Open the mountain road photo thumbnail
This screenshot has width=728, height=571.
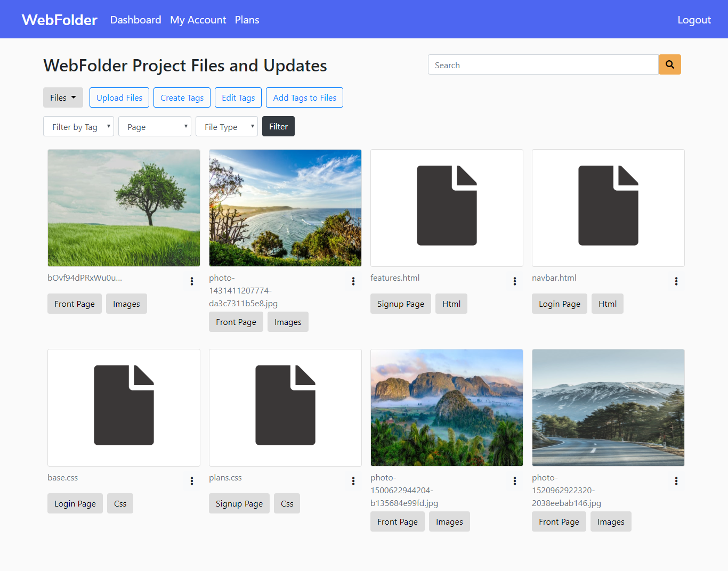[x=608, y=407]
